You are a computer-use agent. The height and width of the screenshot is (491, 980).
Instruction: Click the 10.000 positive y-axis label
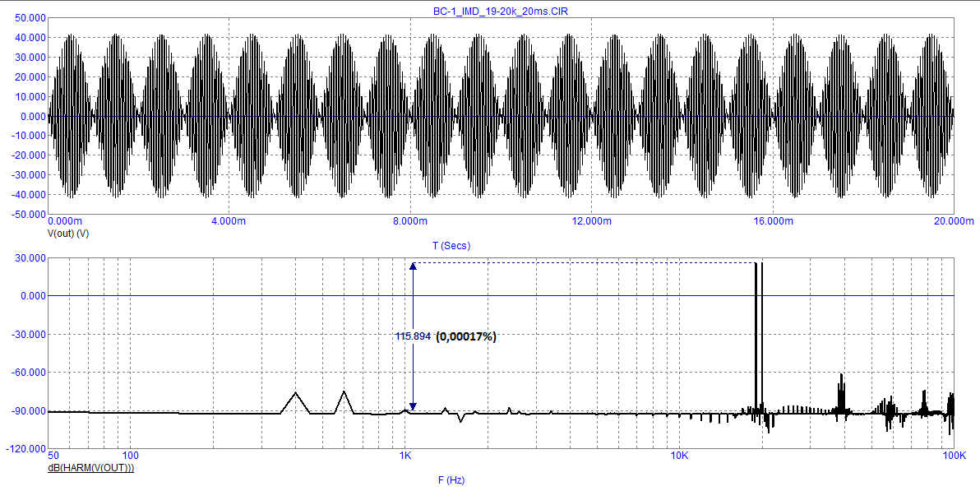coord(30,96)
